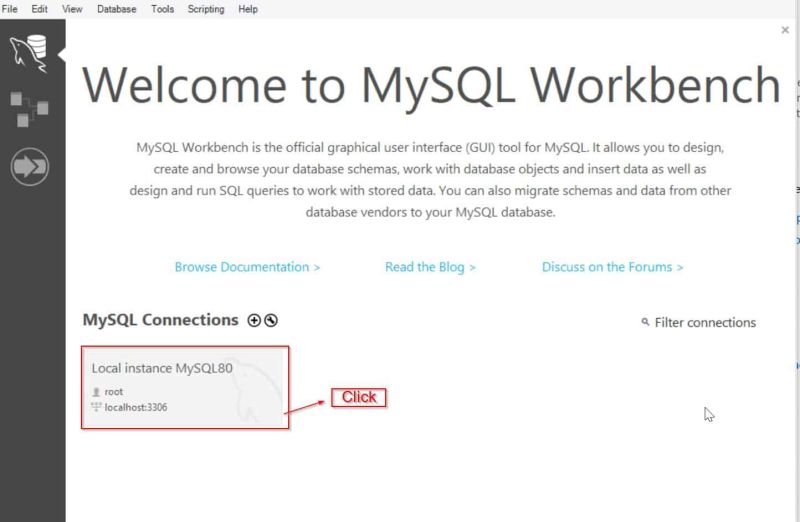This screenshot has width=800, height=522.
Task: Open the Migration wizard sidebar icon
Action: click(30, 167)
